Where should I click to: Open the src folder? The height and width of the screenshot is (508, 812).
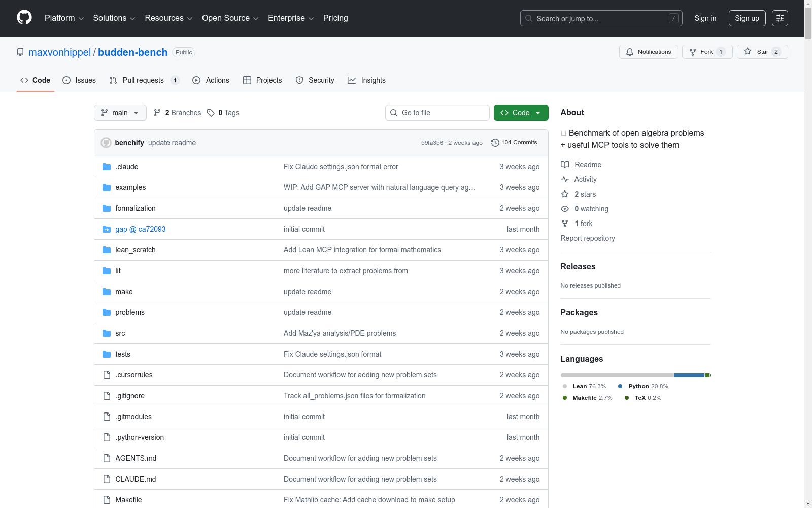(x=120, y=333)
